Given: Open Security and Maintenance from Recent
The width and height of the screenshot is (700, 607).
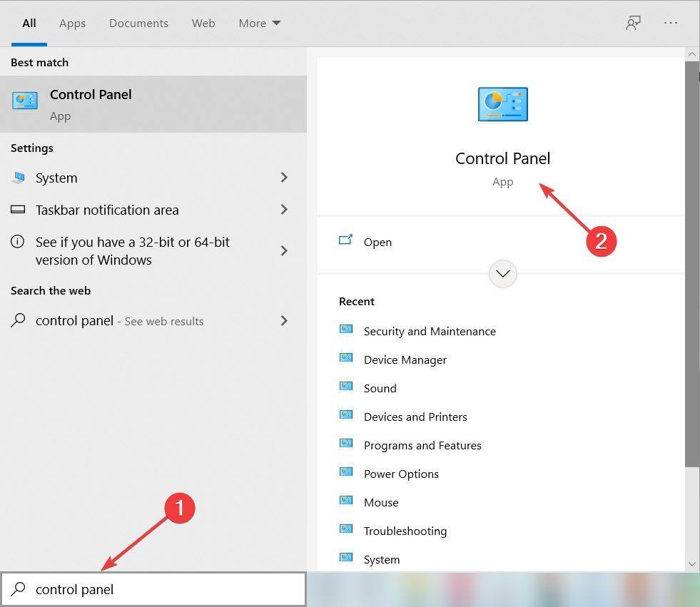Looking at the screenshot, I should click(430, 331).
